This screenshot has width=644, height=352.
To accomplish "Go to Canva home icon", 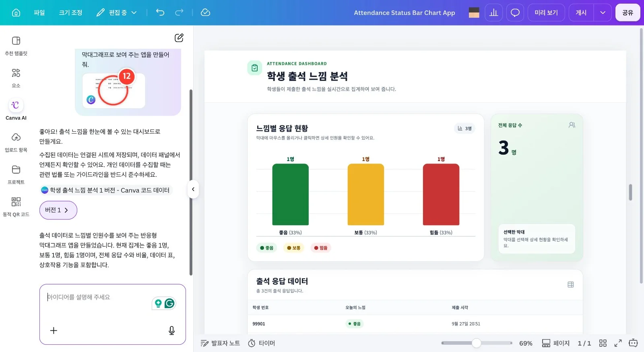I will (16, 12).
